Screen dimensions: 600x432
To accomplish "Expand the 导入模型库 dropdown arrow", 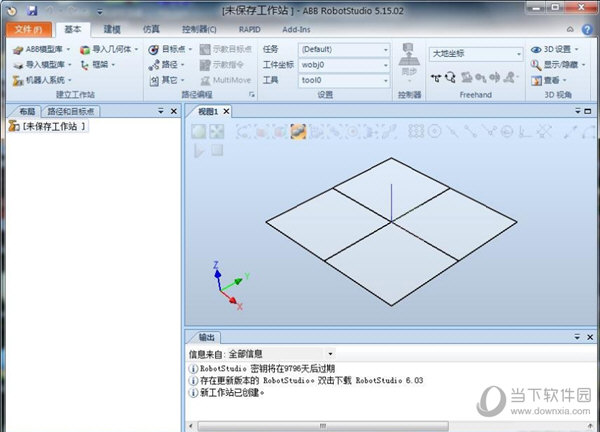I will point(70,65).
